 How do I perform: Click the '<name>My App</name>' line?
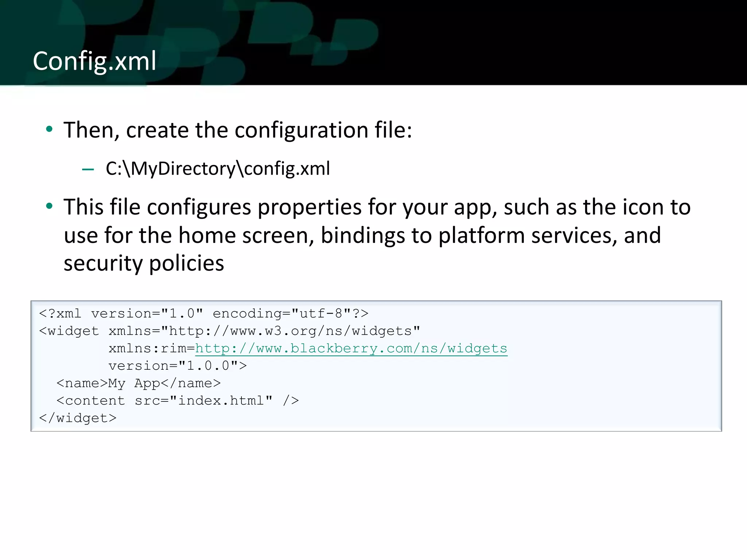tap(139, 383)
